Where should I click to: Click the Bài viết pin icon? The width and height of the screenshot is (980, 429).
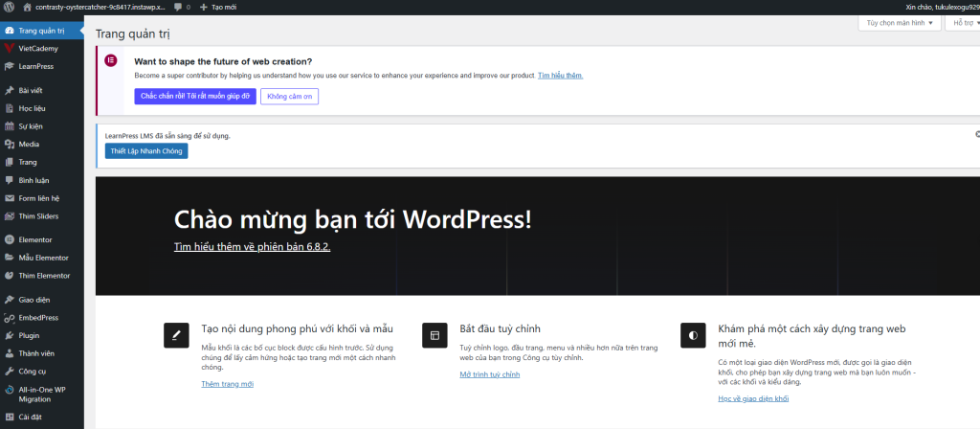(x=9, y=90)
